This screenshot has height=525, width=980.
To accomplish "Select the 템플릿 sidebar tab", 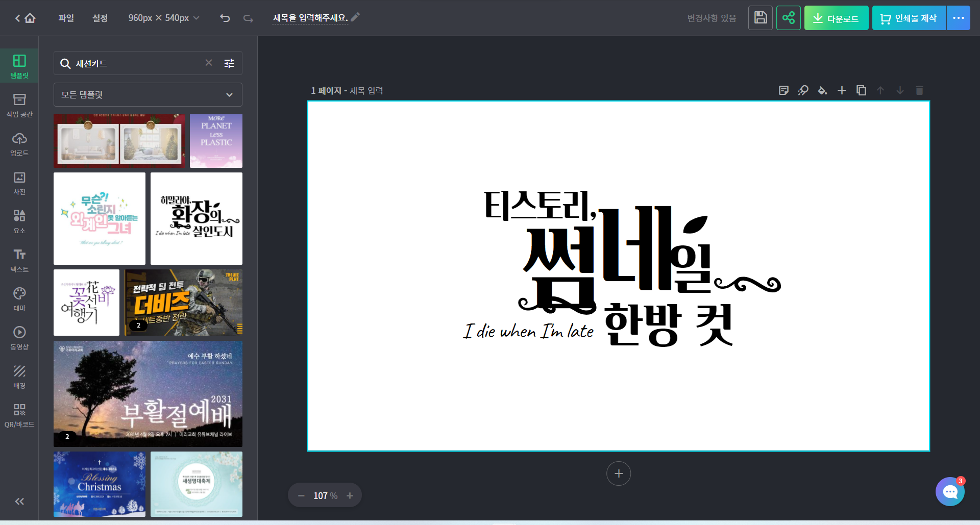I will (19, 66).
